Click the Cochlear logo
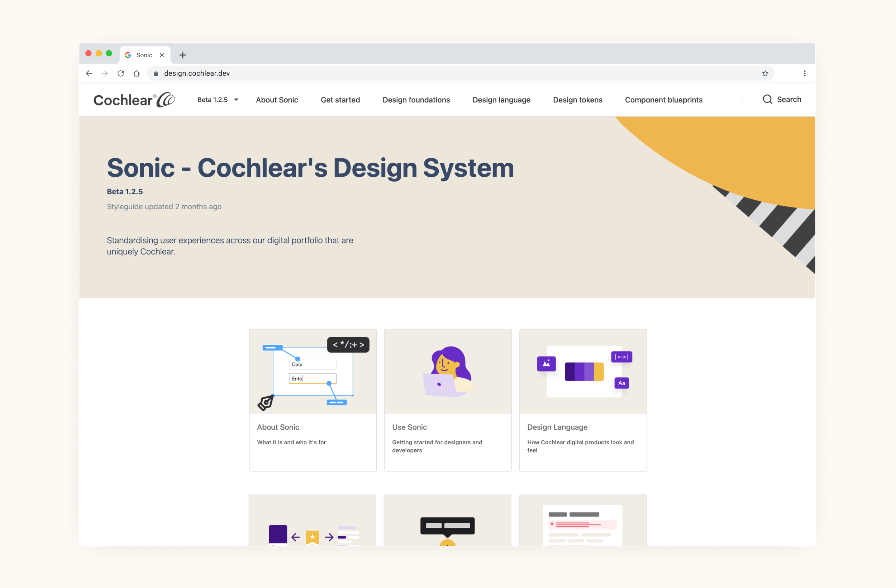Image resolution: width=896 pixels, height=588 pixels. coord(134,99)
